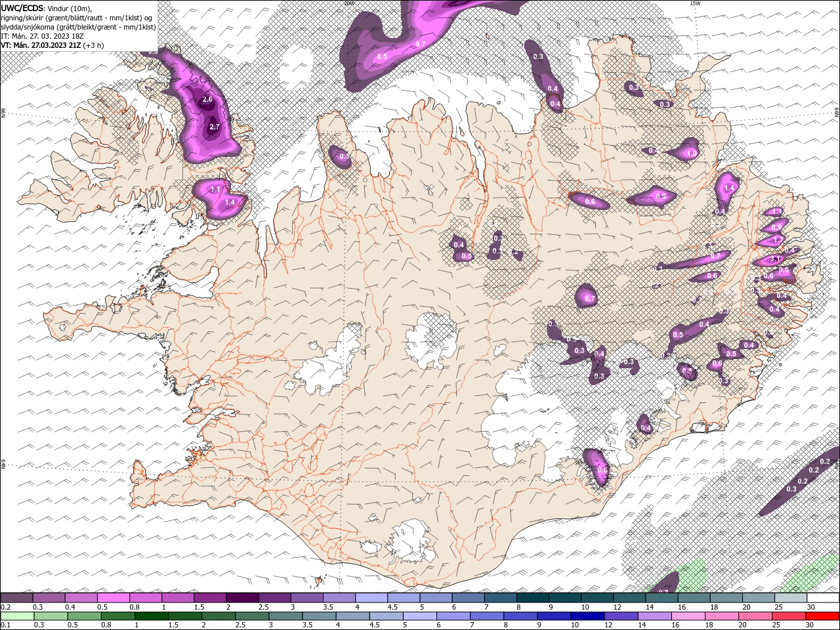Click the 0.1 label in the lower legend row
The height and width of the screenshot is (630, 840).
(x=7, y=625)
